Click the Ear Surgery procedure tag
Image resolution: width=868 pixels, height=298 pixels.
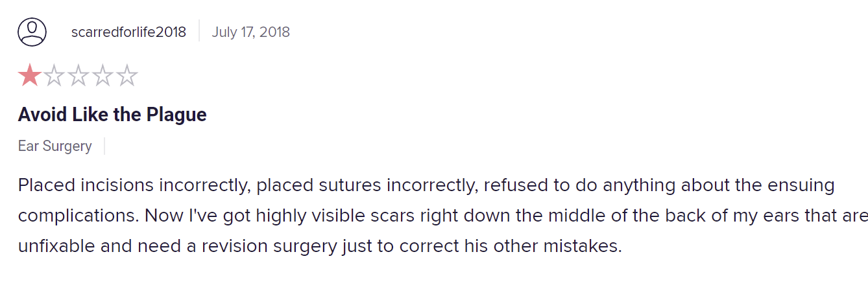click(x=55, y=146)
